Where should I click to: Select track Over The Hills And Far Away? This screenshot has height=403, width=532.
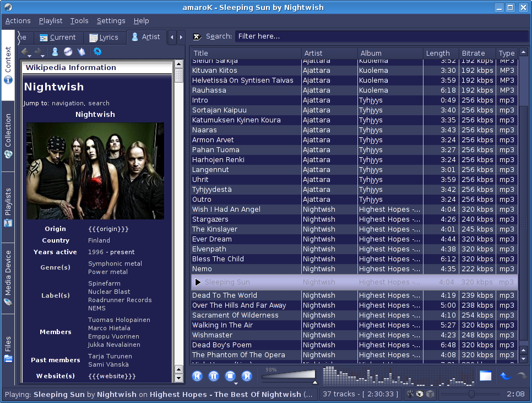point(355,305)
